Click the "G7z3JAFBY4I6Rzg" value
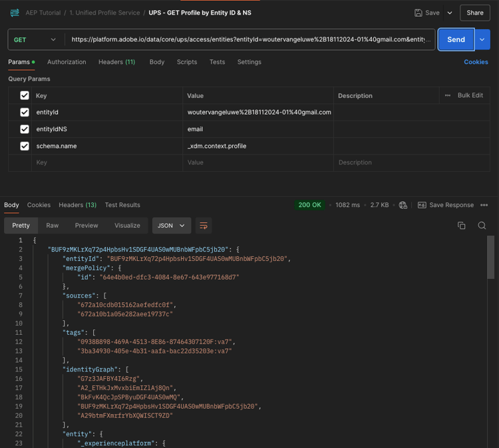Screen dimensions: 499x448 point(108,379)
